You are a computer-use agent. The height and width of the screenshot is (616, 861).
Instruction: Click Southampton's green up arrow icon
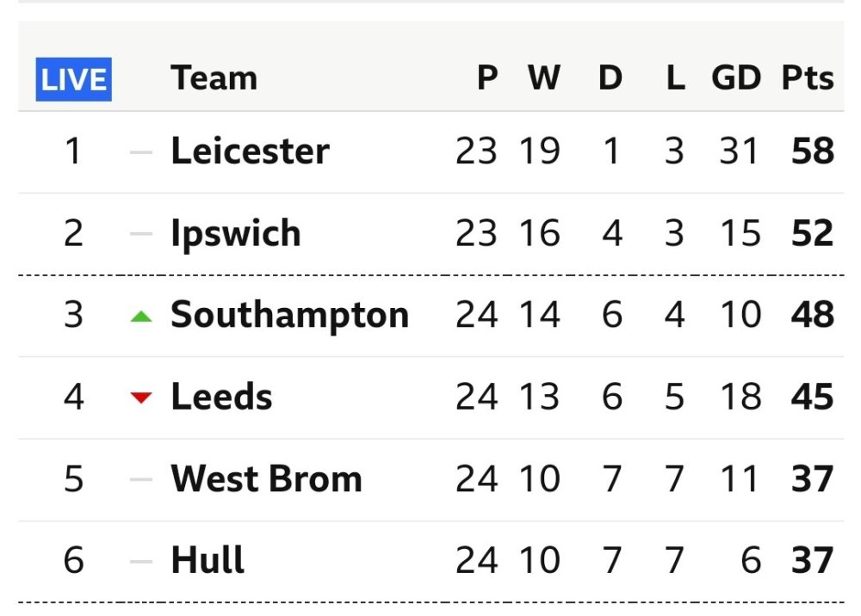click(141, 317)
